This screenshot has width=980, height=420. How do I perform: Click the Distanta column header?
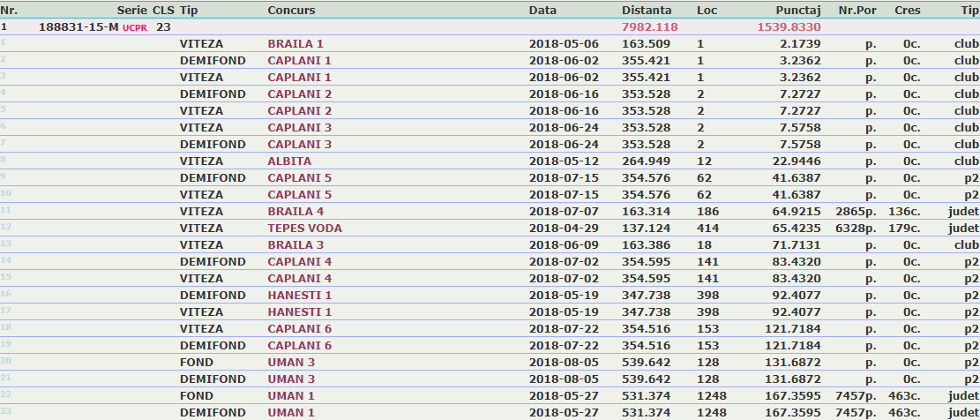pyautogui.click(x=647, y=11)
